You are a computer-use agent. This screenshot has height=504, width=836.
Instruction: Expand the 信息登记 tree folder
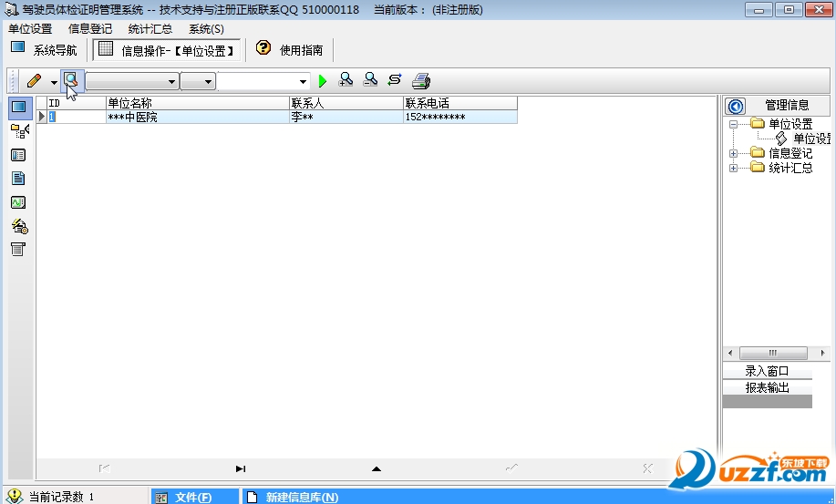point(734,154)
